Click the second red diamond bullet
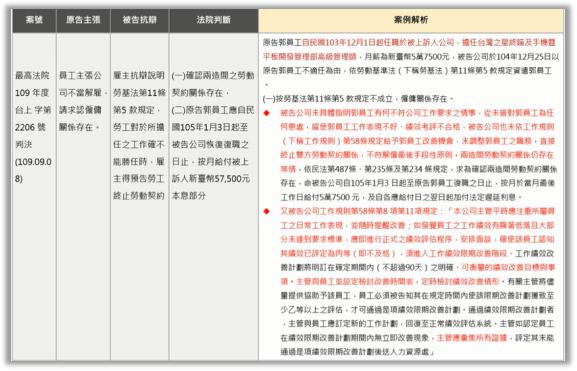The image size is (577, 371). (x=267, y=211)
